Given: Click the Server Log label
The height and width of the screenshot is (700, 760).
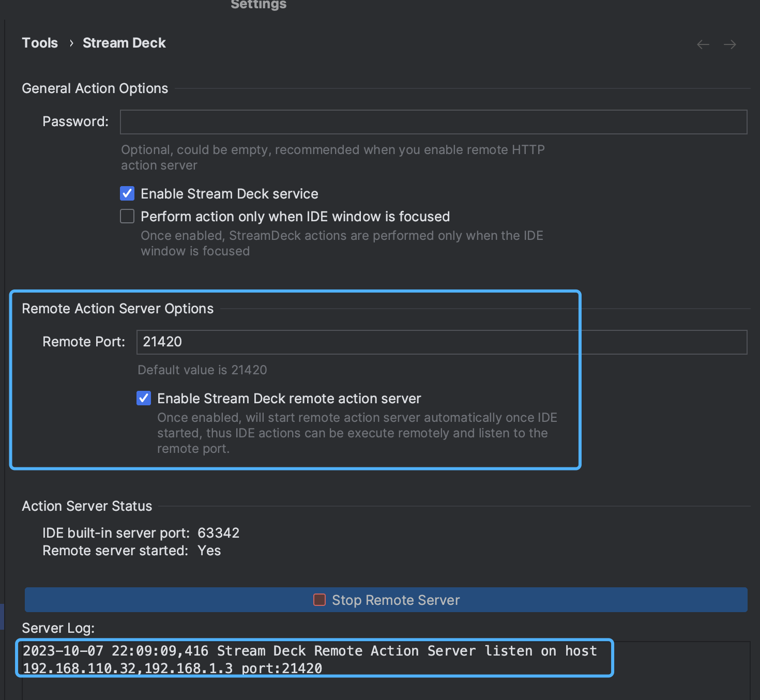Looking at the screenshot, I should click(x=58, y=628).
